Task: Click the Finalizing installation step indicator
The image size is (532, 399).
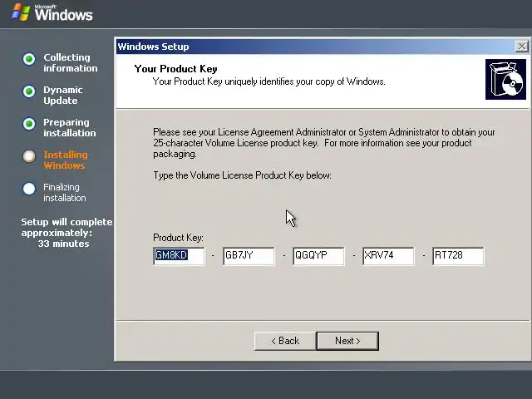Action: click(x=29, y=189)
